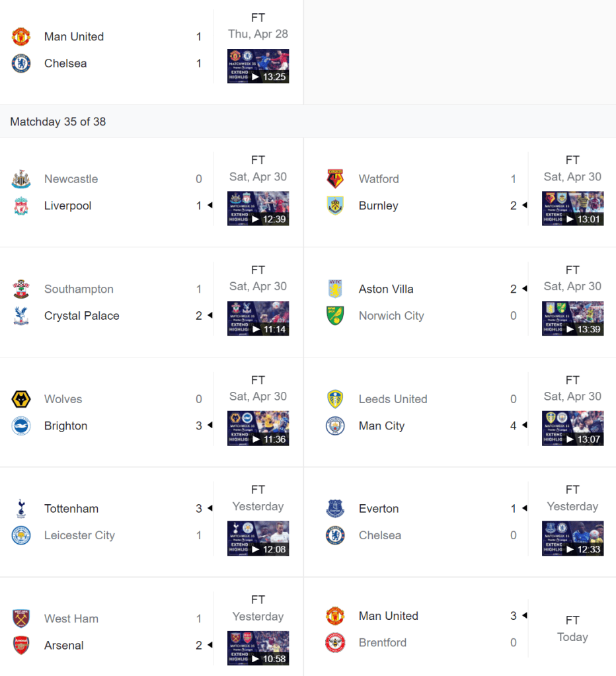
Task: Watch Everton vs Chelsea highlights video
Action: click(x=572, y=538)
